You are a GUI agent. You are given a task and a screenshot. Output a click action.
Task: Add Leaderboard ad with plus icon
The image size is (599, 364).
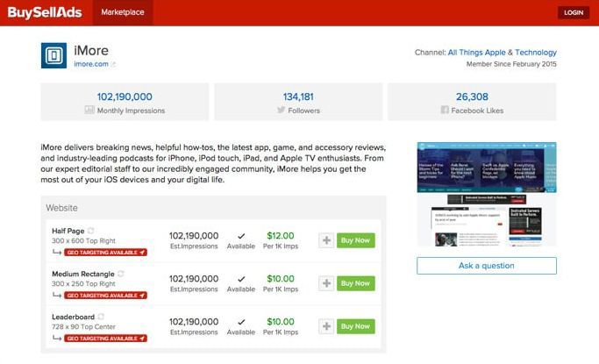pyautogui.click(x=326, y=326)
